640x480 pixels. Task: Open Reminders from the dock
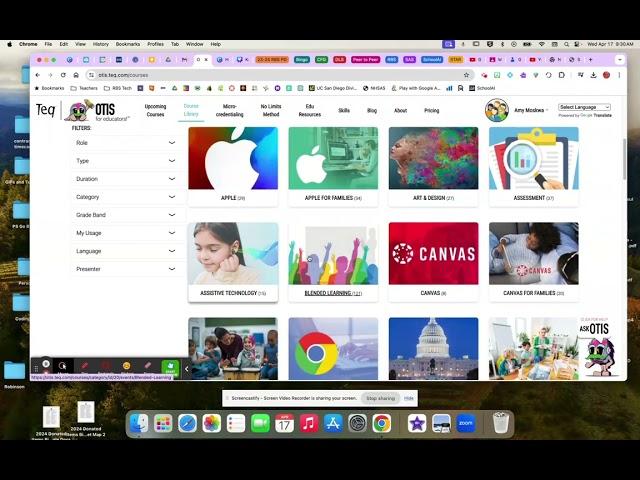(236, 424)
